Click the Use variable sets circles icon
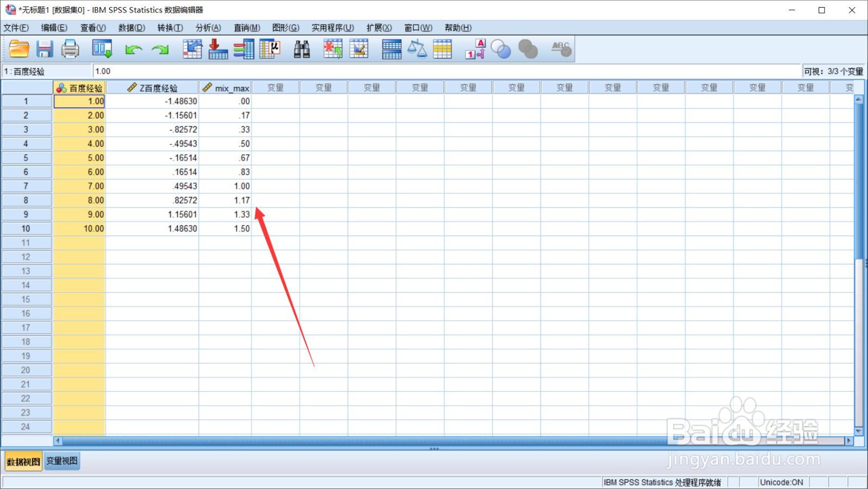The width and height of the screenshot is (868, 489). click(x=501, y=49)
